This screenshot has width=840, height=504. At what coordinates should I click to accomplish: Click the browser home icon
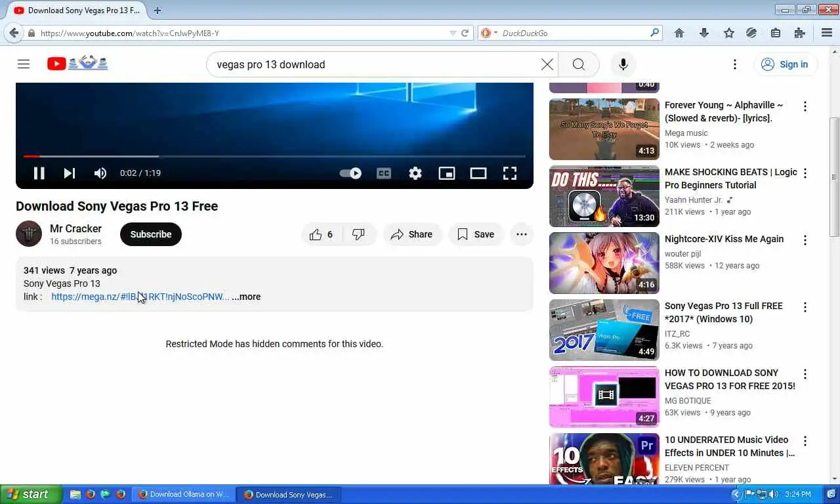point(679,33)
